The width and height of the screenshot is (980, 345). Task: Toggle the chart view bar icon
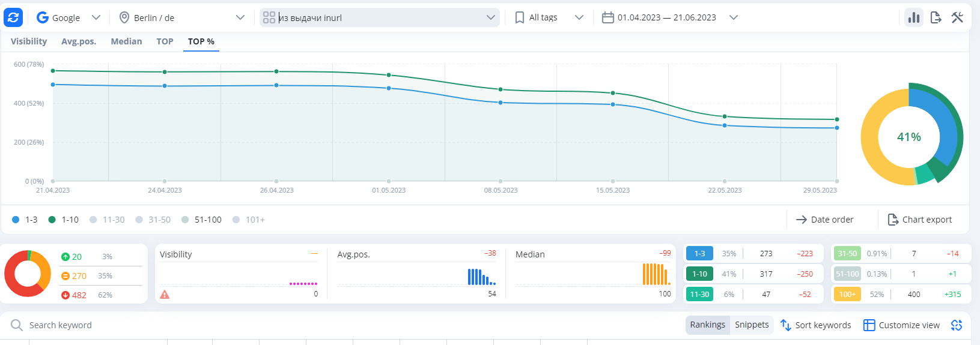click(914, 17)
